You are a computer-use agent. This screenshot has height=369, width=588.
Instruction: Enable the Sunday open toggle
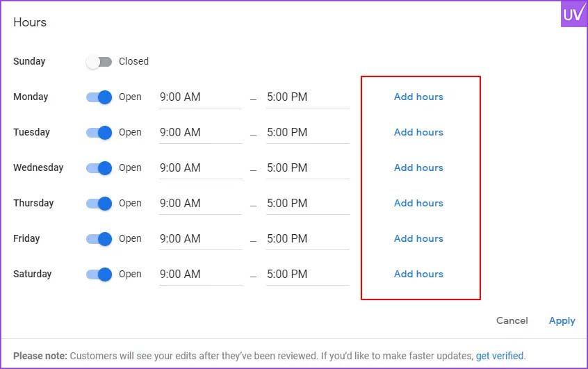[x=99, y=61]
